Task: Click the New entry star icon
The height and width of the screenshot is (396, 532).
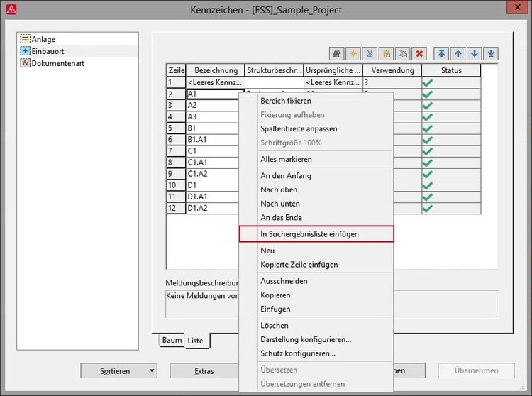Action: pyautogui.click(x=354, y=53)
